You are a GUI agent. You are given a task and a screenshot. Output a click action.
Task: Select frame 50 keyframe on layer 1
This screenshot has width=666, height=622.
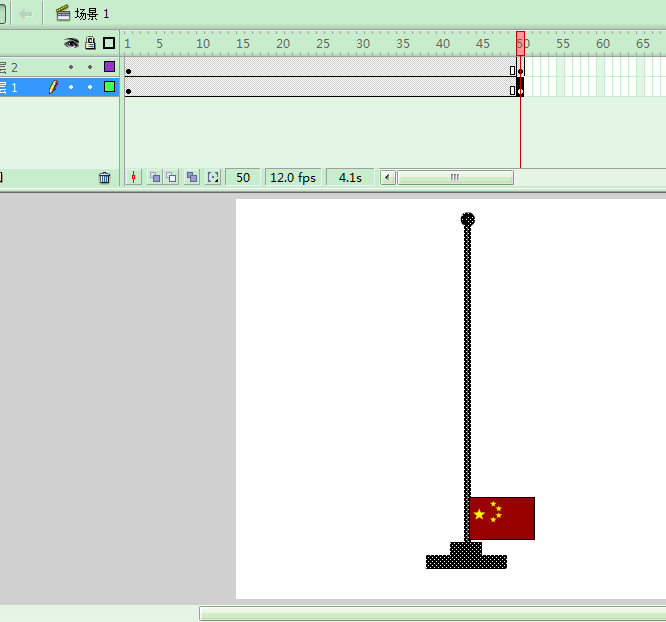coord(520,87)
